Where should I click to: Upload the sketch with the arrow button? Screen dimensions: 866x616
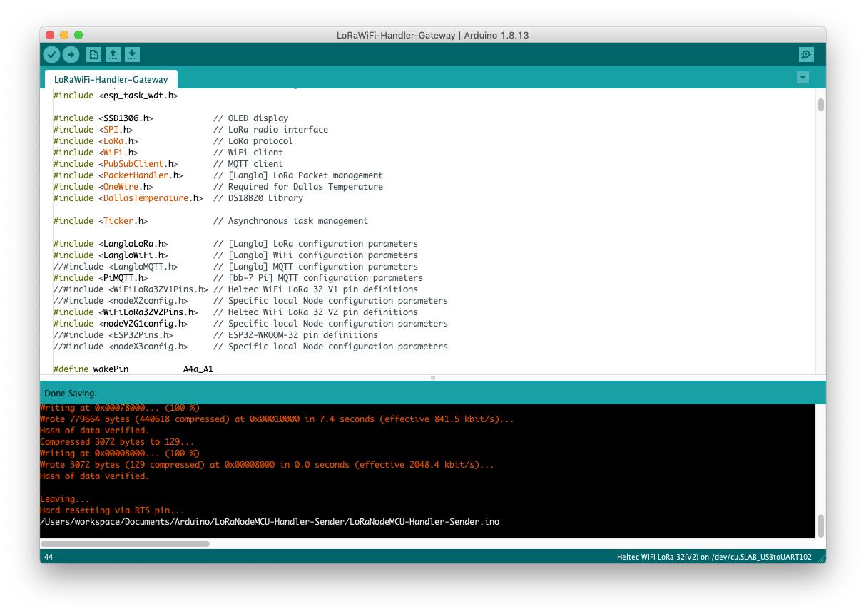click(x=71, y=54)
